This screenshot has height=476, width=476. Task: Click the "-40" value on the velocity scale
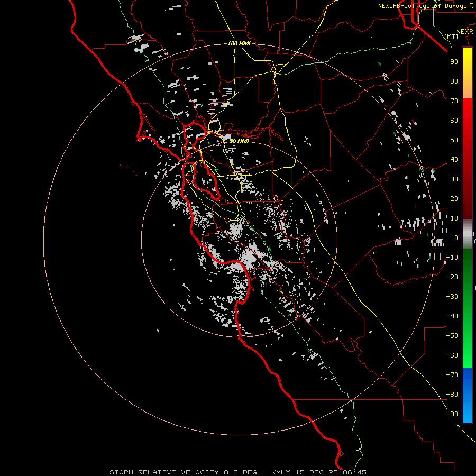click(x=452, y=316)
